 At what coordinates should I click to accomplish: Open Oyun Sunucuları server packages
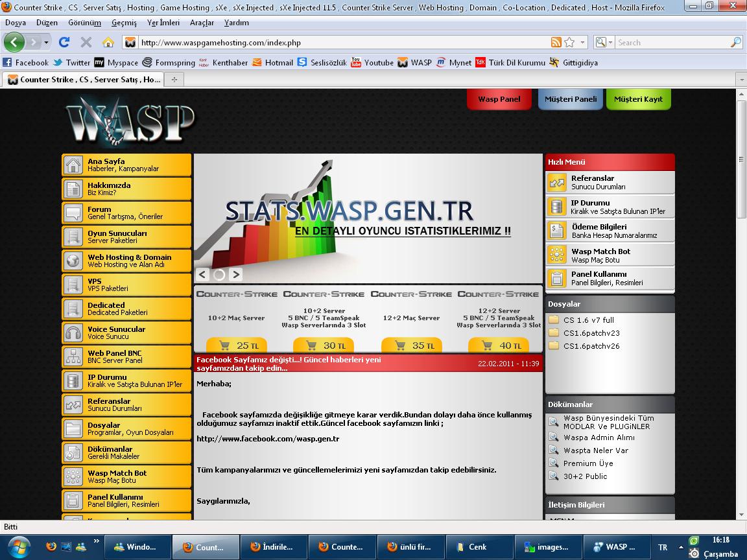click(126, 237)
